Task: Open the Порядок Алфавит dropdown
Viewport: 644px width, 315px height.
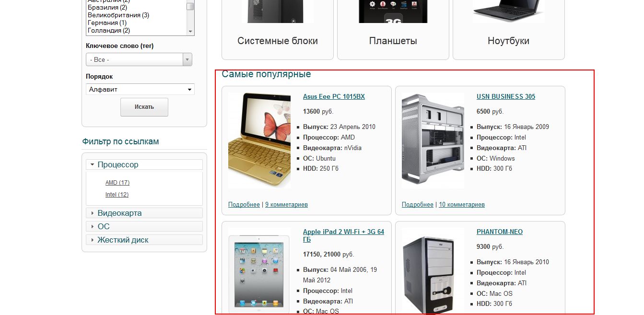Action: pos(140,89)
